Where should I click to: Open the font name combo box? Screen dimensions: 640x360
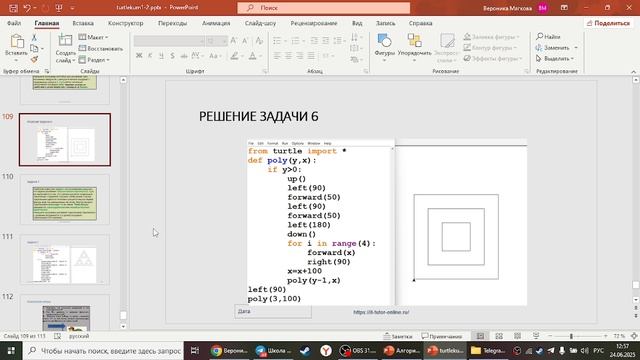click(169, 41)
